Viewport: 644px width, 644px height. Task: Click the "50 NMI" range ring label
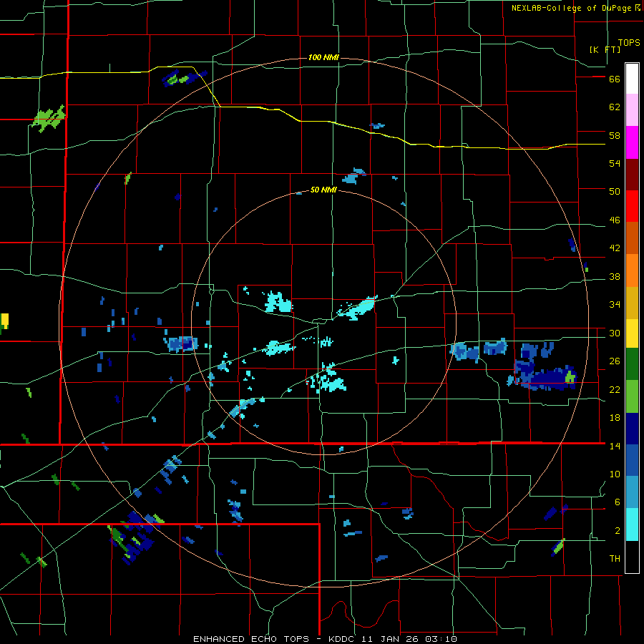pyautogui.click(x=323, y=190)
